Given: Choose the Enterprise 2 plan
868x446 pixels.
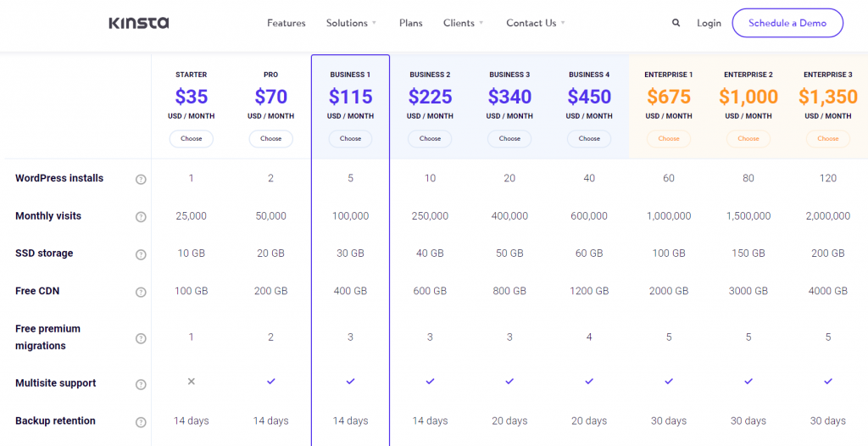Looking at the screenshot, I should pos(748,138).
